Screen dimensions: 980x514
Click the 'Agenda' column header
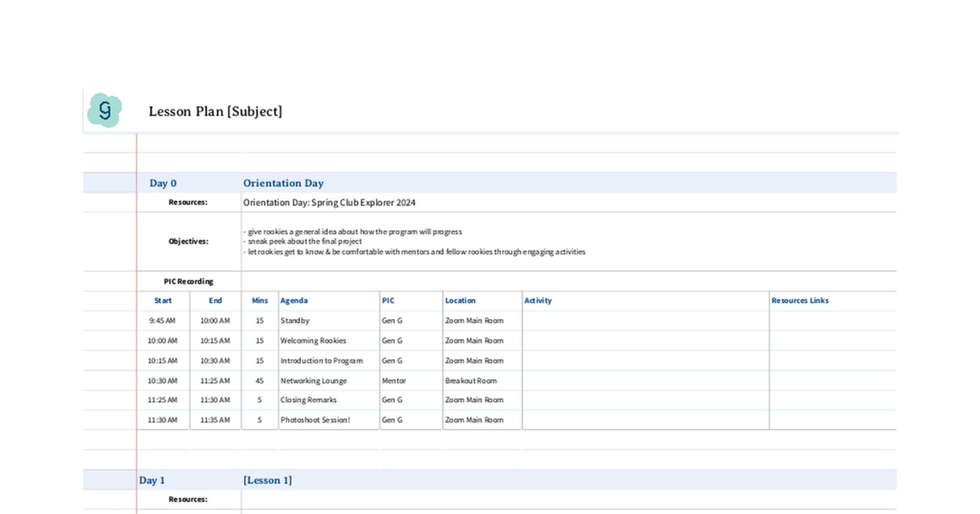(294, 300)
